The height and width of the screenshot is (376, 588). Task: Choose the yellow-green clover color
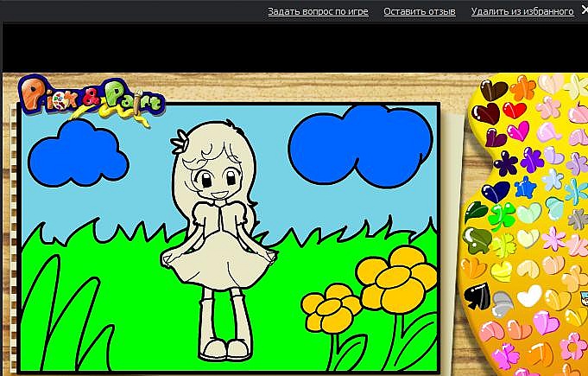pyautogui.click(x=503, y=245)
